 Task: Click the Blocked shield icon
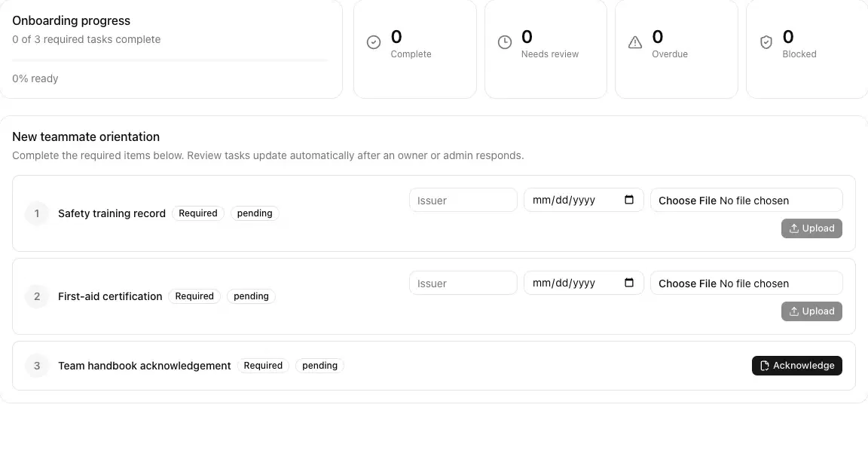766,42
